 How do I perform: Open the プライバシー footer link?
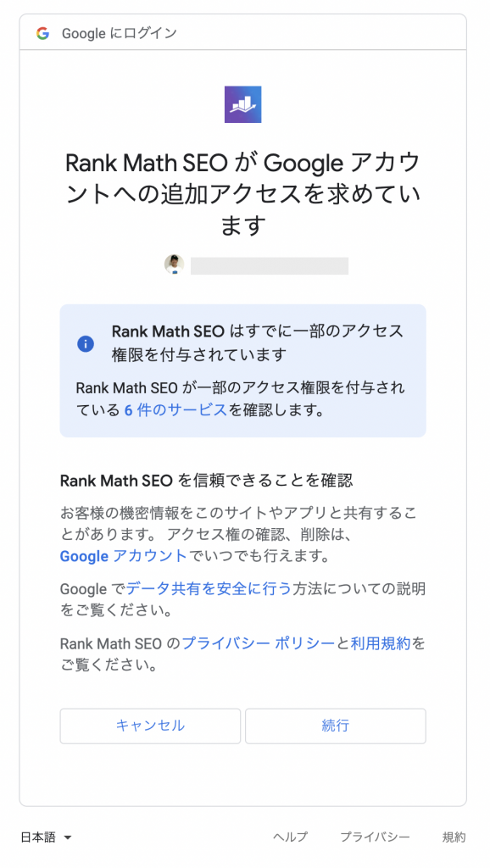pyautogui.click(x=375, y=837)
